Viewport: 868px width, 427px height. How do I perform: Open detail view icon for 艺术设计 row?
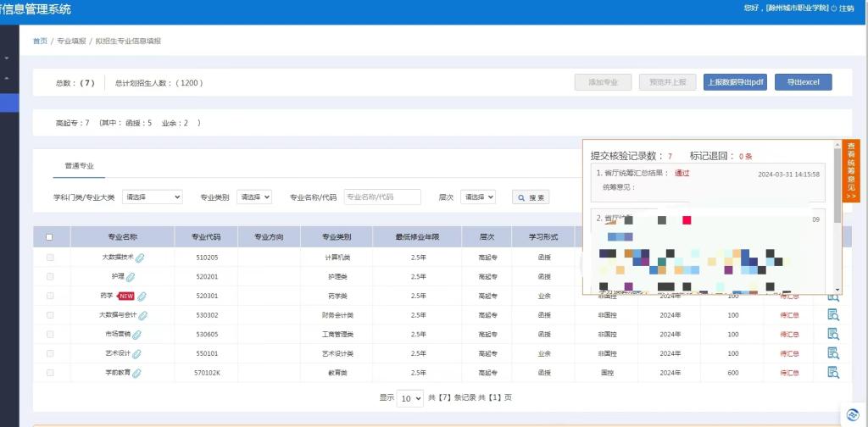832,353
